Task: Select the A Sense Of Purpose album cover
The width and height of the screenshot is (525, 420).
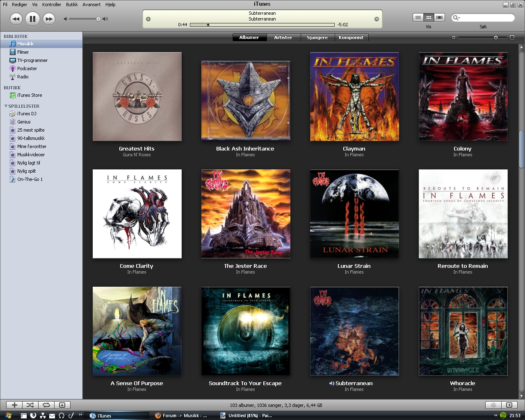Action: pos(137,331)
